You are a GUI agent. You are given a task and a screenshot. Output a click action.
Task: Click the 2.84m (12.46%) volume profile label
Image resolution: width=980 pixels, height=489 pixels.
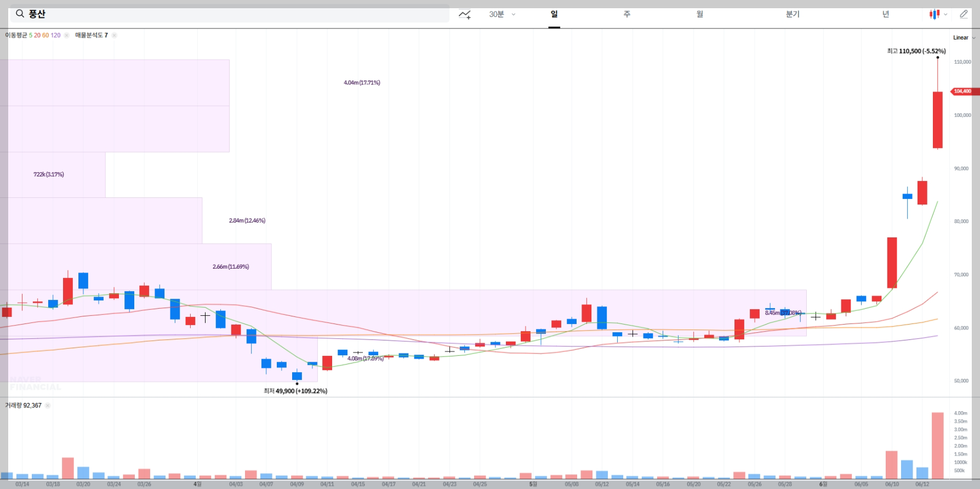tap(247, 220)
